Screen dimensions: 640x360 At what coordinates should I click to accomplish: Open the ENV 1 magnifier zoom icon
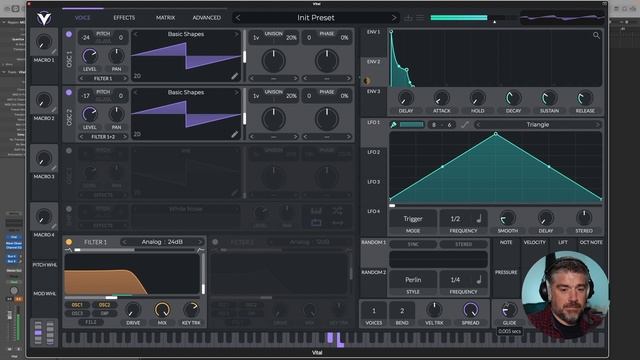pos(596,36)
